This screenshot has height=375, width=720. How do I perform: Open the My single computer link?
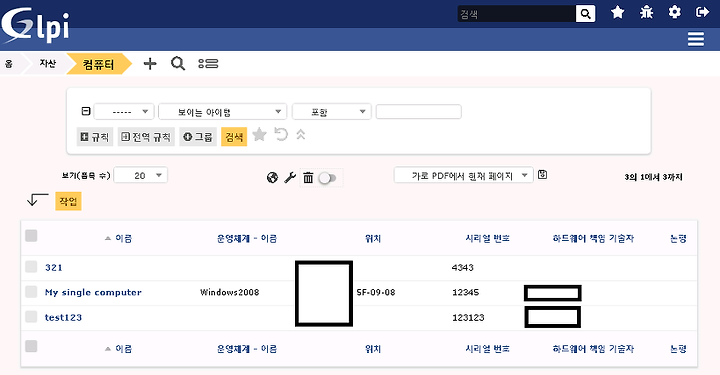point(93,292)
